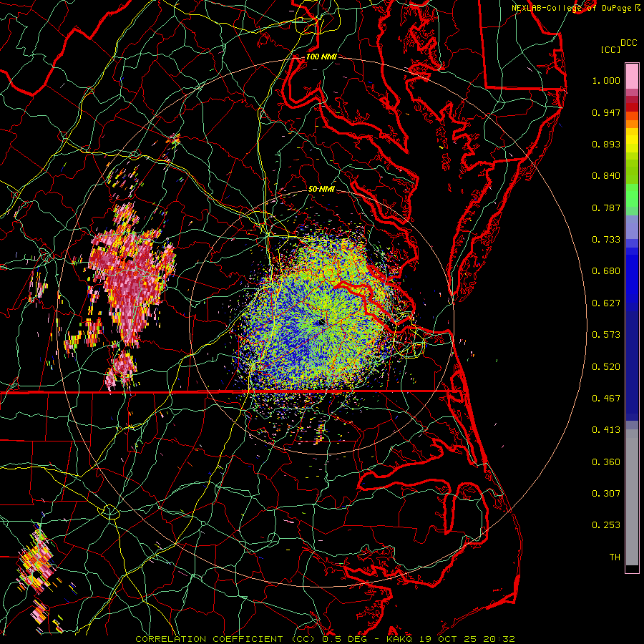Select the 0.520 scale value
This screenshot has height=644, width=644.
tap(606, 367)
